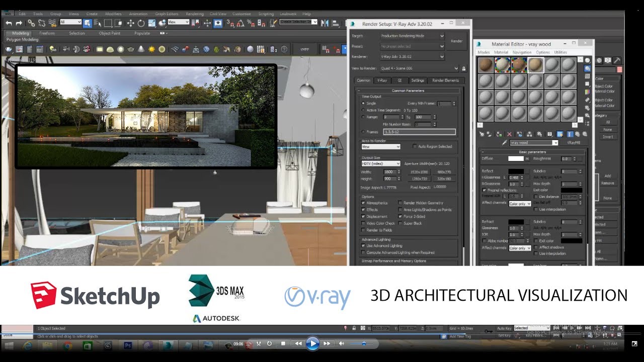
Task: Click the VRayMtl material type button
Action: click(x=574, y=143)
